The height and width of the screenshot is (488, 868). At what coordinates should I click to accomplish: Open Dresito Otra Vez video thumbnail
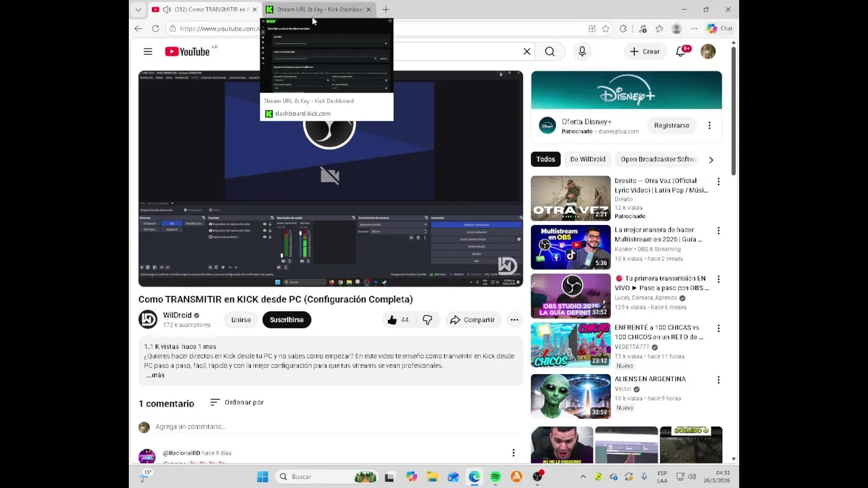[570, 199]
